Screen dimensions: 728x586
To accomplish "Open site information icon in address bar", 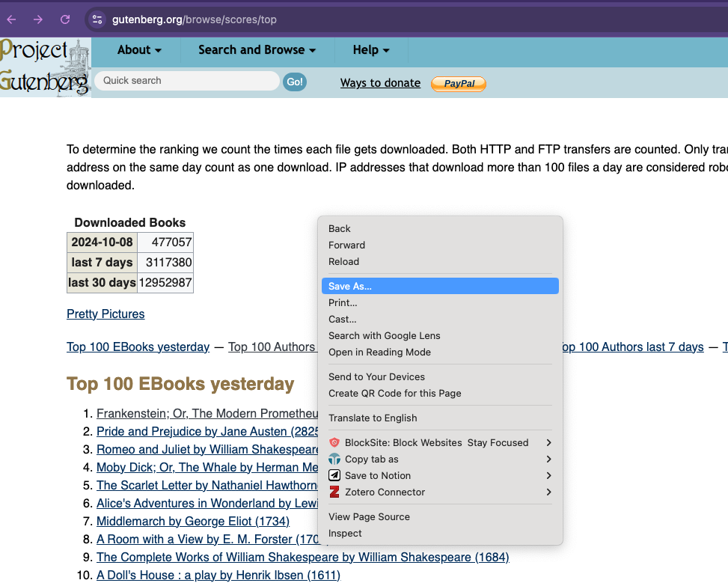I will tap(97, 19).
